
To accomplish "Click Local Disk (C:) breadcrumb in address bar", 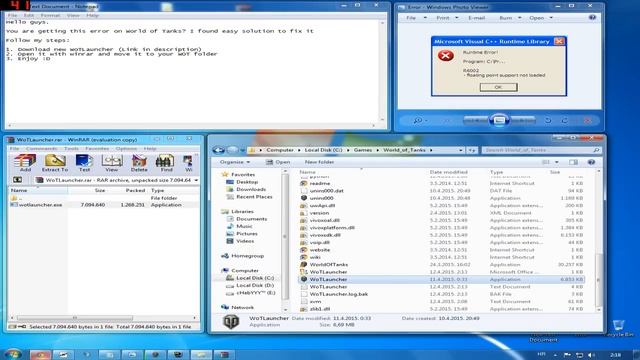I will [x=324, y=150].
